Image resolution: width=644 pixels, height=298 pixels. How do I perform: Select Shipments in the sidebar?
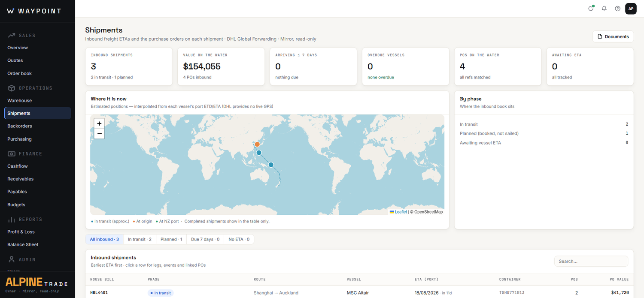pos(38,113)
